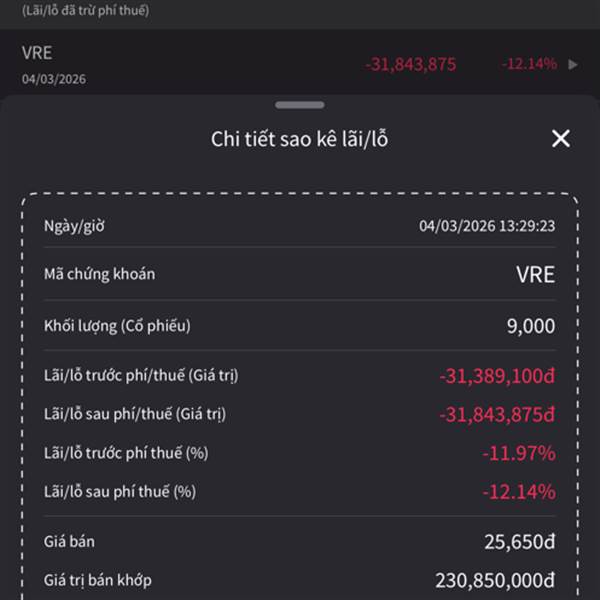Viewport: 600px width, 600px height.
Task: Expand the VRE row arrow icon
Action: (x=573, y=65)
